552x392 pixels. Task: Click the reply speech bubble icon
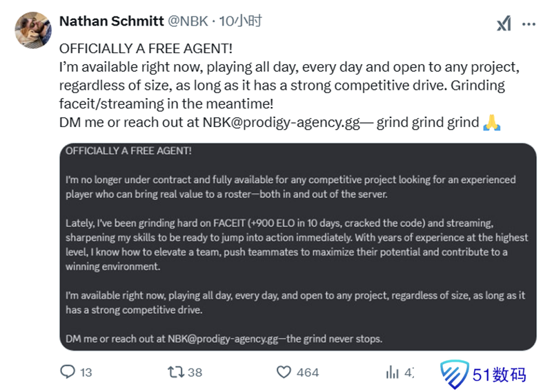[x=68, y=372]
